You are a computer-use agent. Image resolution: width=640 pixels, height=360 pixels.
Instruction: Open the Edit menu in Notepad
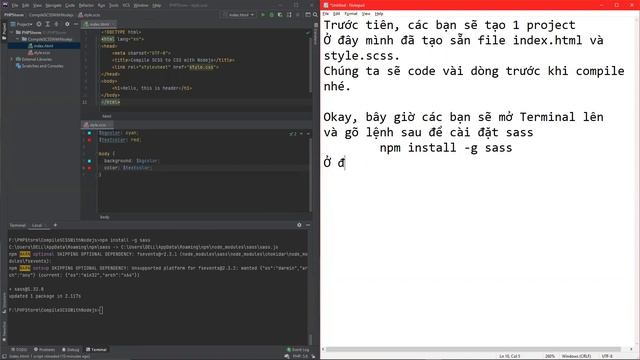click(336, 14)
